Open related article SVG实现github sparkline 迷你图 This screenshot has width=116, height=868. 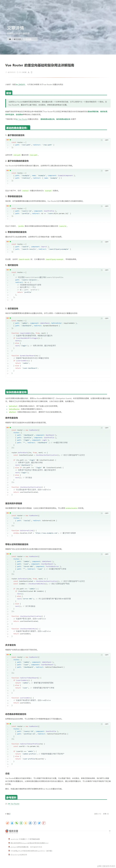31,851
